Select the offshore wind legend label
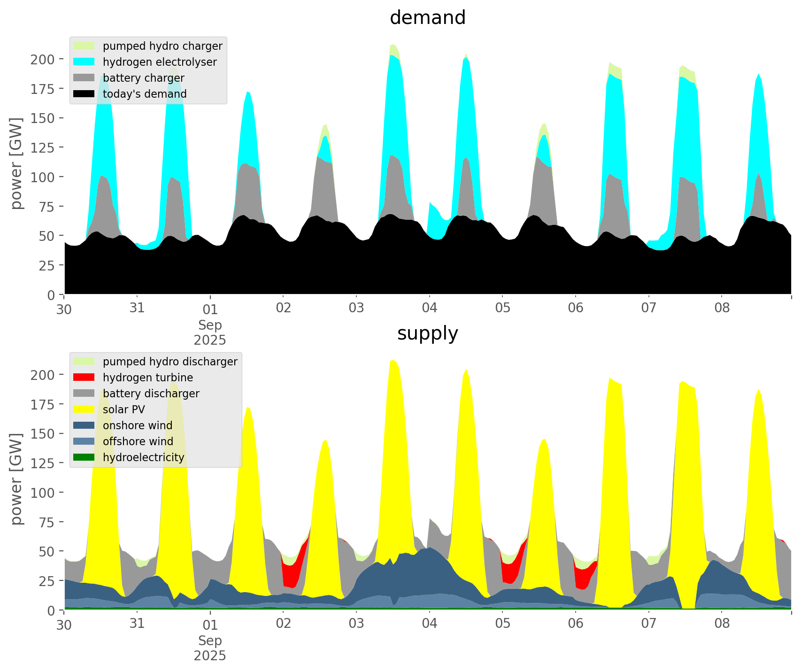The height and width of the screenshot is (672, 801). 138,441
